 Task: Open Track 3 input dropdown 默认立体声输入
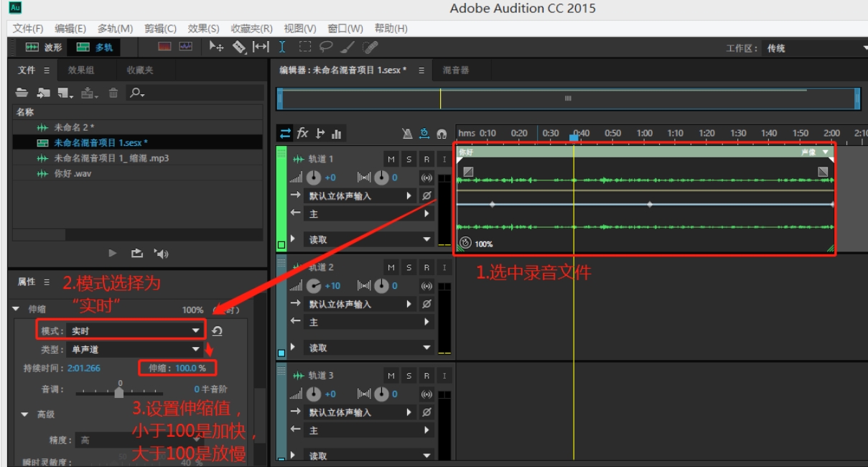coord(360,412)
